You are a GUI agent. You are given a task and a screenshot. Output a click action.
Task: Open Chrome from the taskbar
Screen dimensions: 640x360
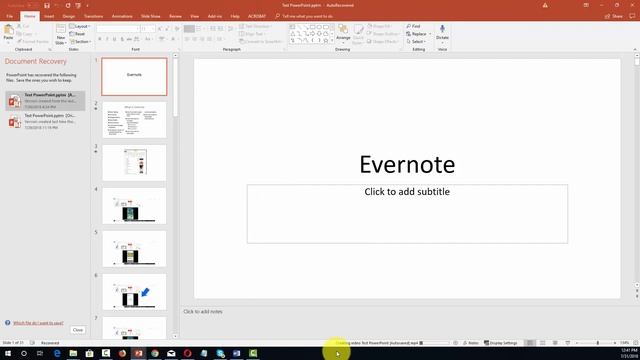coord(155,353)
